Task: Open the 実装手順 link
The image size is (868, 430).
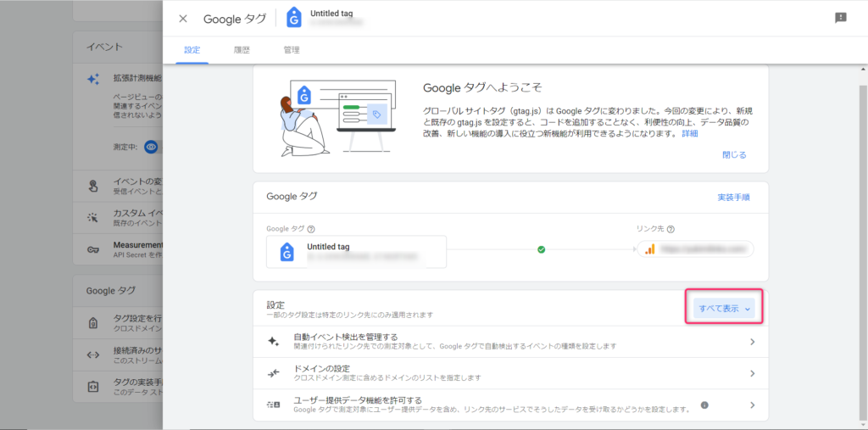Action: [734, 198]
